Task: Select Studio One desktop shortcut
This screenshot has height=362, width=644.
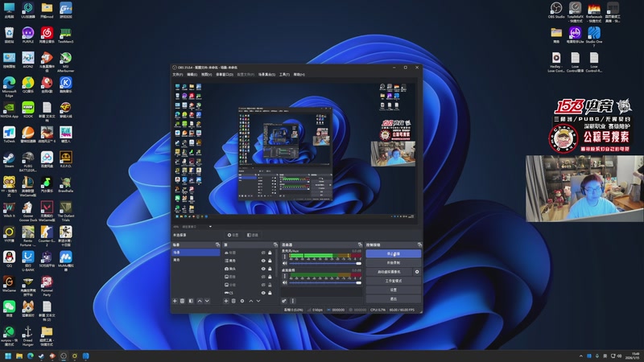Action: coord(594,36)
